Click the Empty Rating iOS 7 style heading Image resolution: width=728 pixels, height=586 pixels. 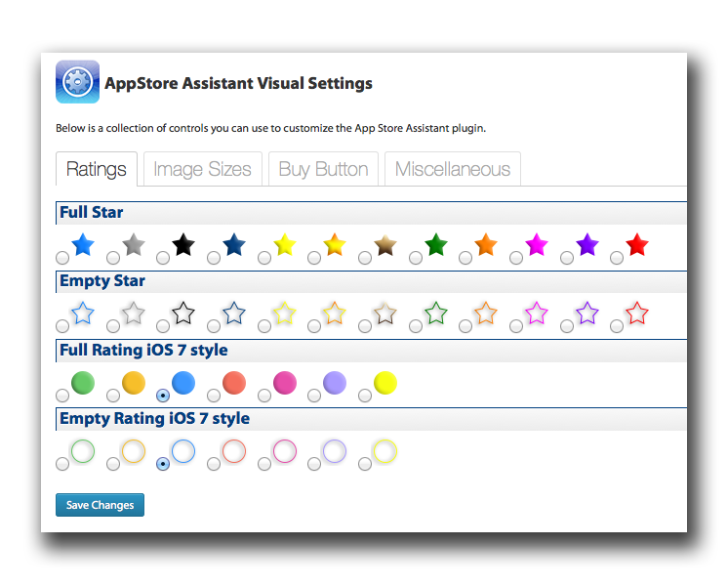tap(154, 419)
